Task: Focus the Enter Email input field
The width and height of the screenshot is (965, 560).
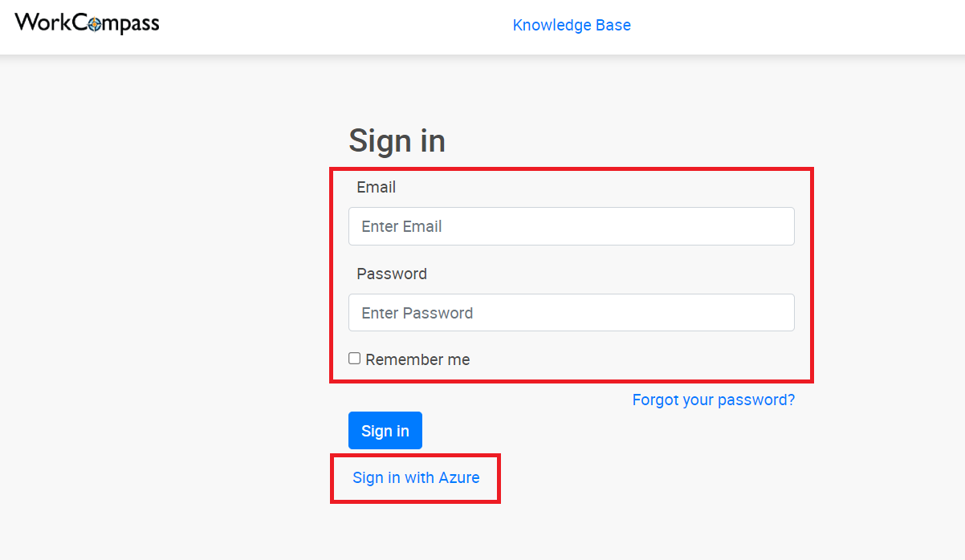Action: coord(571,226)
